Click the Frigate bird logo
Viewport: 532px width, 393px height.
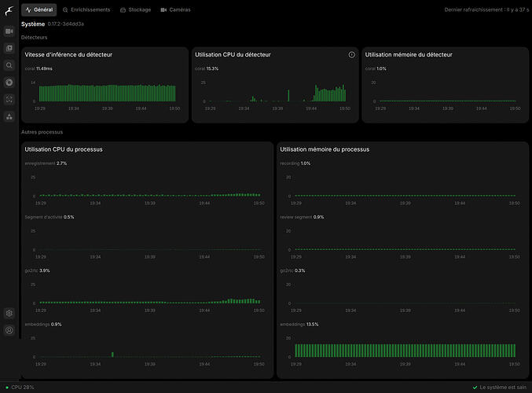pos(9,11)
